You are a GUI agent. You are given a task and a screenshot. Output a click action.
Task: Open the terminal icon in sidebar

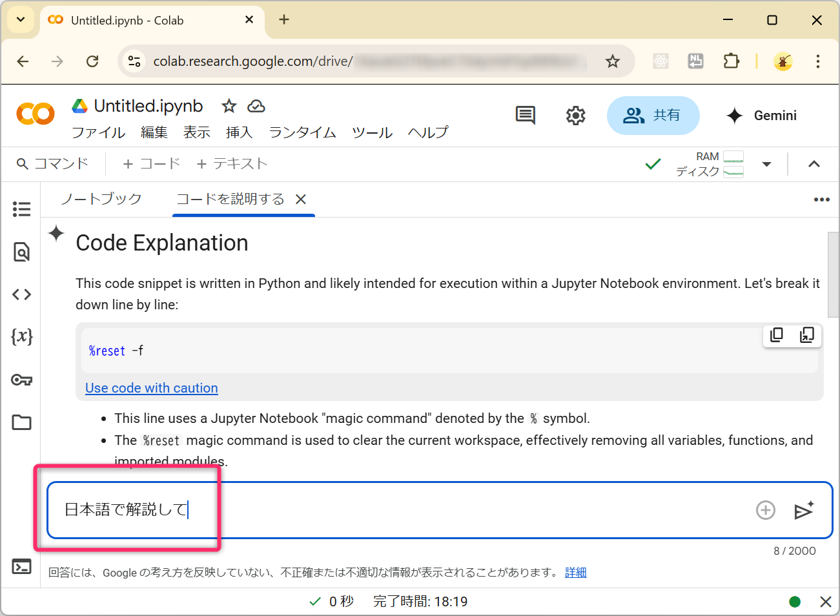tap(21, 566)
